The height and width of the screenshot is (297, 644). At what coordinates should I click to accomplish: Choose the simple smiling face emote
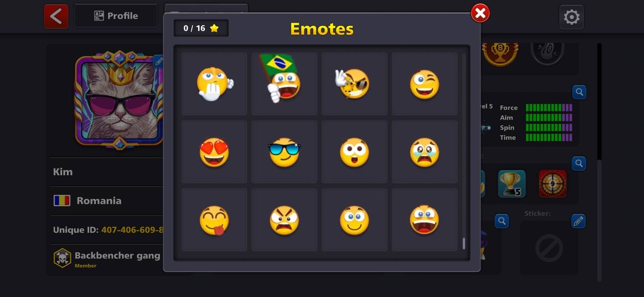355,220
